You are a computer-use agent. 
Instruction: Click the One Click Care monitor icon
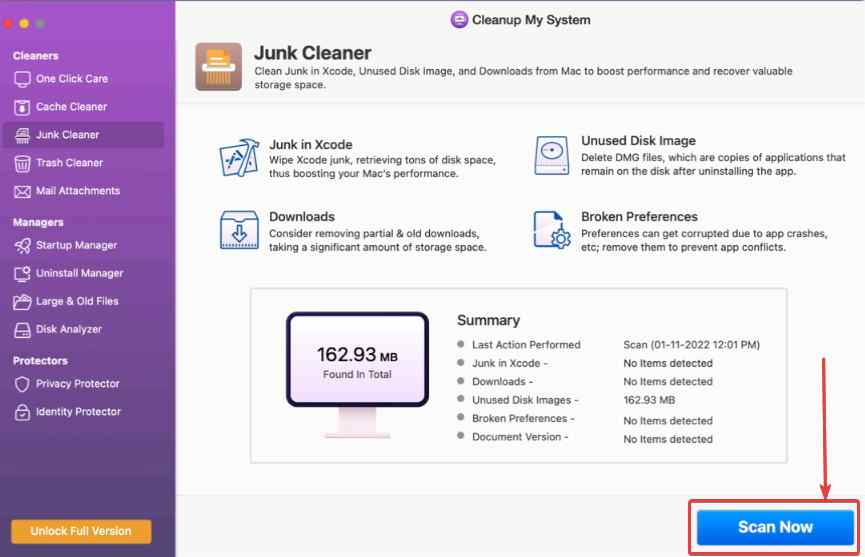click(22, 79)
